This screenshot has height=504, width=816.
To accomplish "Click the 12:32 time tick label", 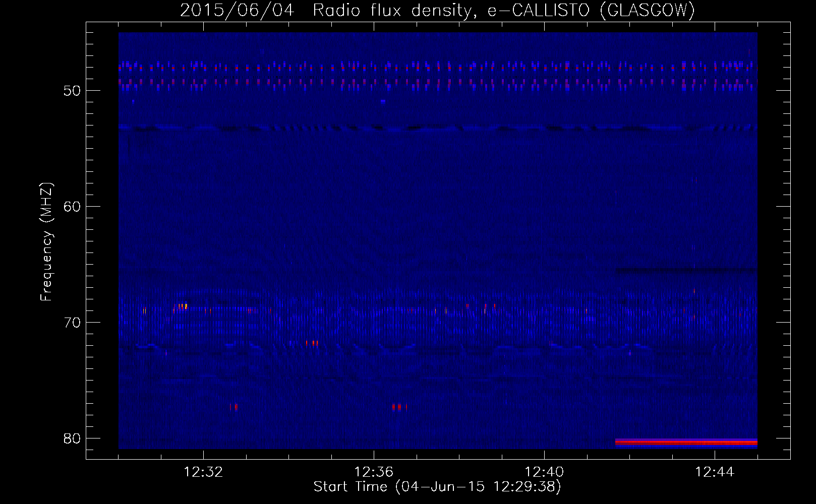I will (203, 472).
